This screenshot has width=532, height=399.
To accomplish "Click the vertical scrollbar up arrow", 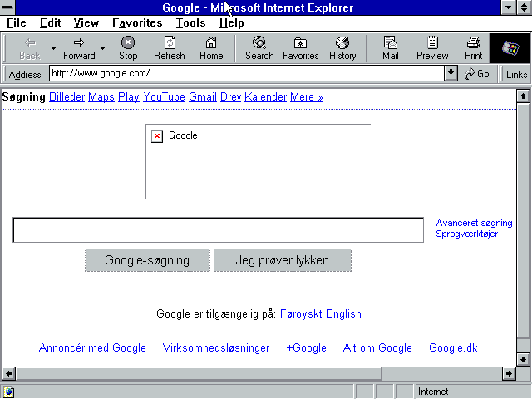I will (523, 96).
